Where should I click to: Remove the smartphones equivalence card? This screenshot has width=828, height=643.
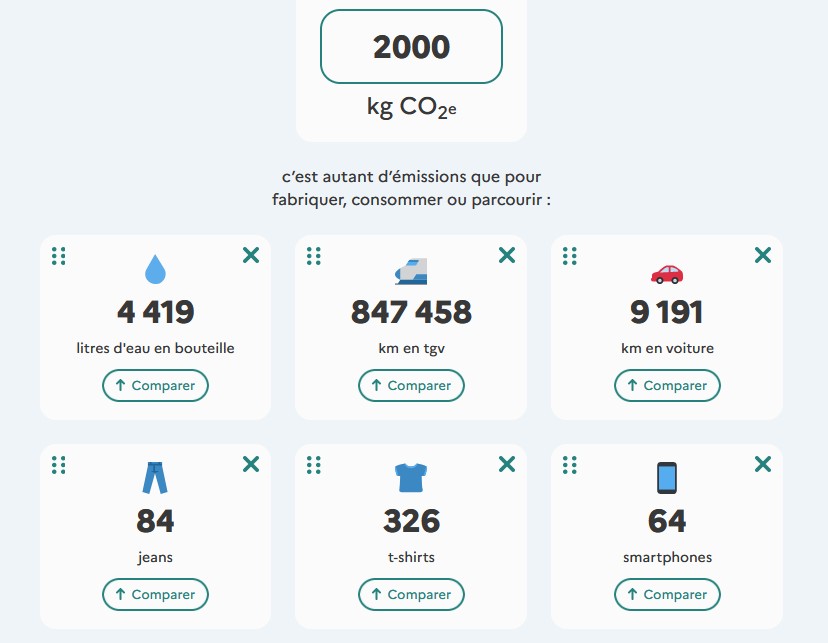point(763,464)
